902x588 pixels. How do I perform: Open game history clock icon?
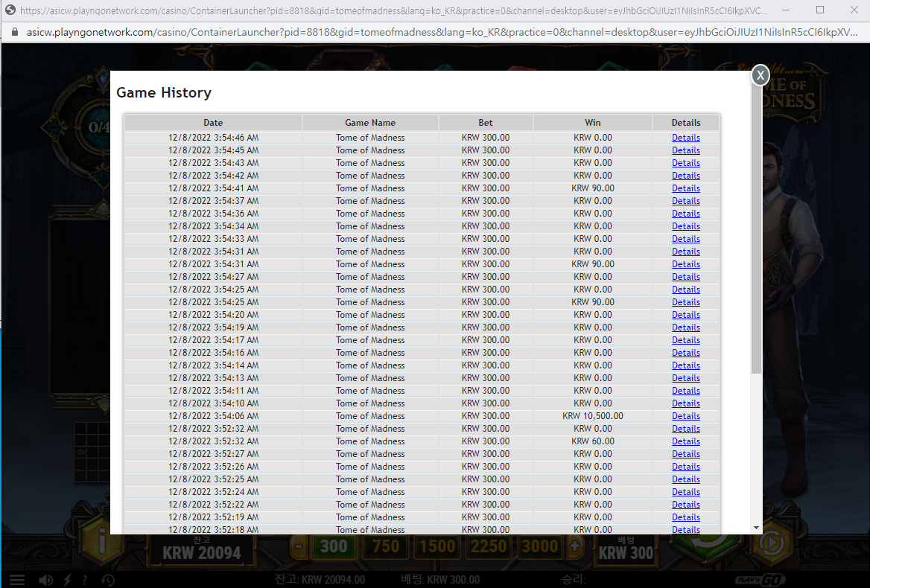pos(107,580)
